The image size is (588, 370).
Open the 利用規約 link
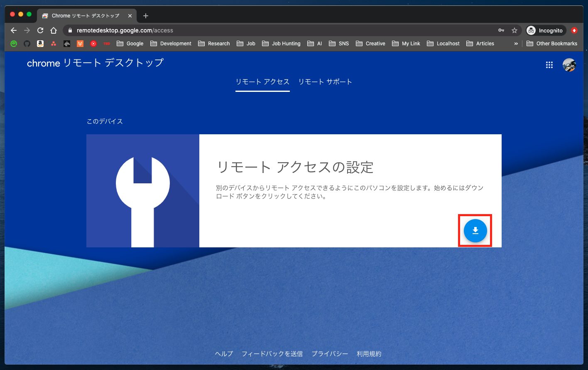[369, 354]
